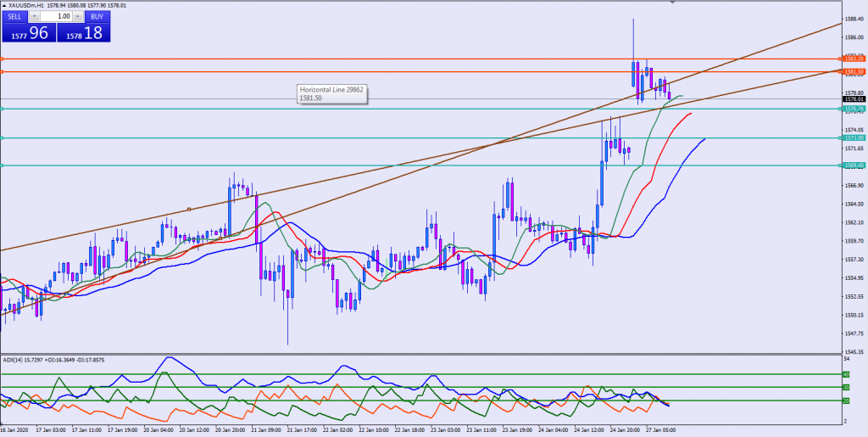Click the sell price tile 1577 96

pos(27,33)
